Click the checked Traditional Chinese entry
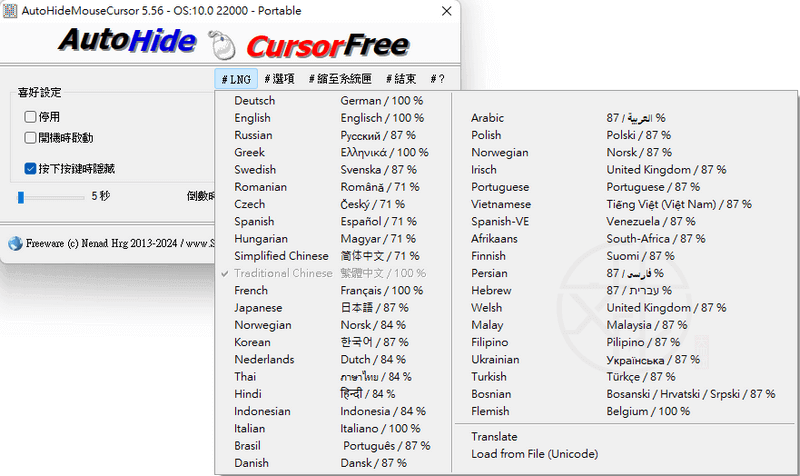 333,273
